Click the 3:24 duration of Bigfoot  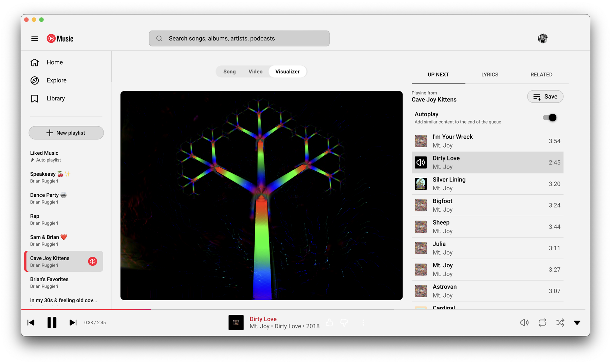click(x=554, y=205)
